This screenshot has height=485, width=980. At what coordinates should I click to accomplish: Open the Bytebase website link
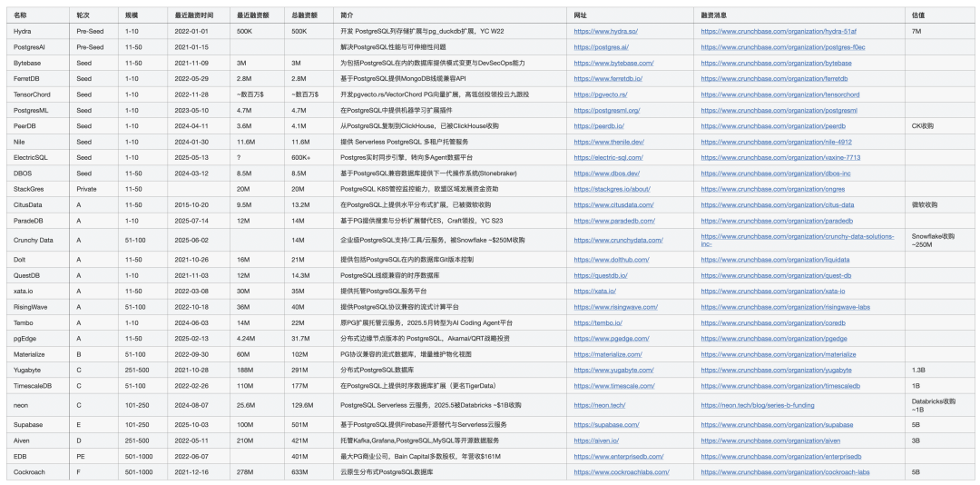pos(613,63)
